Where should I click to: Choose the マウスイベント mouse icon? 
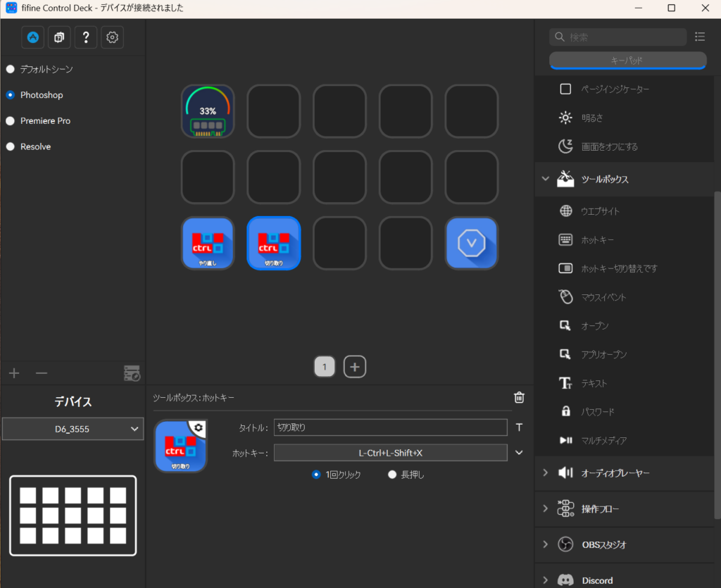coord(565,297)
